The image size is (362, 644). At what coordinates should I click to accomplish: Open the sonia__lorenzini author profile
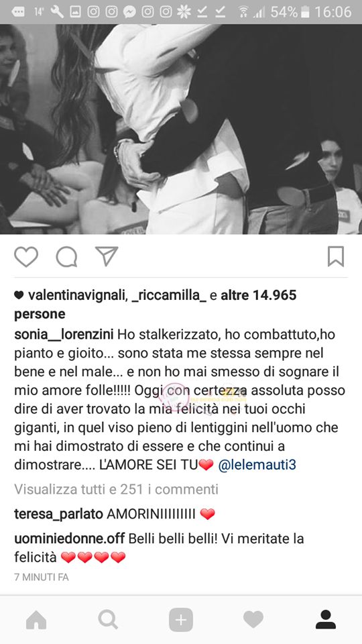pyautogui.click(x=64, y=334)
